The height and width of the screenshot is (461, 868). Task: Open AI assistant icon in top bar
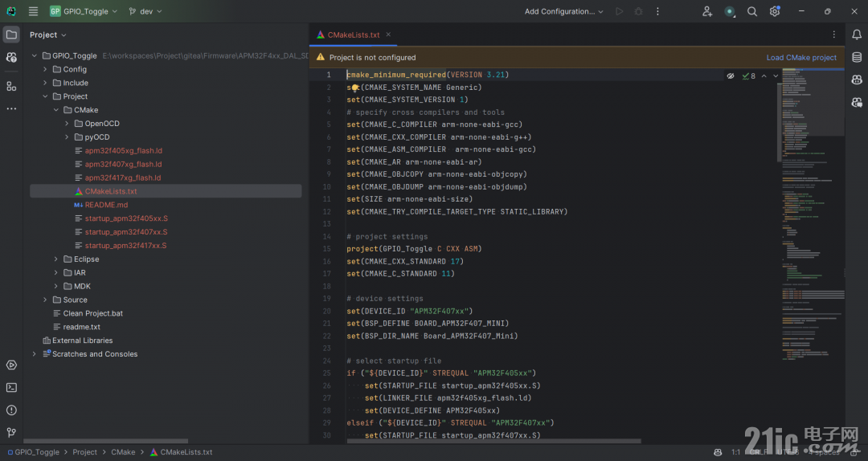[730, 11]
